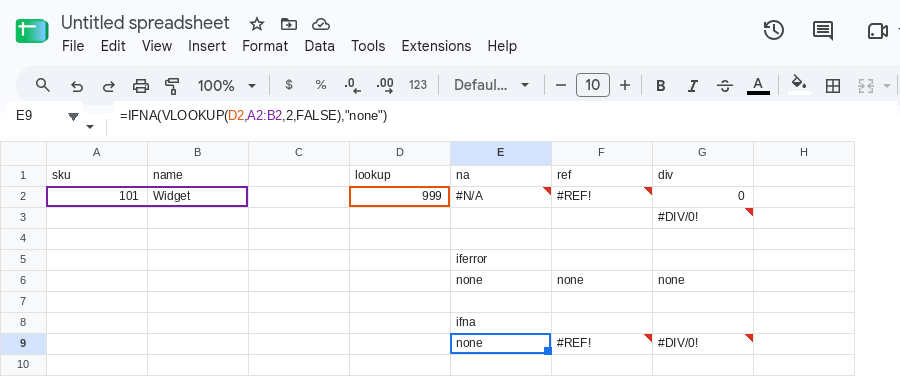900x387 pixels.
Task: Select the #REF! cell in row 9
Action: click(602, 343)
